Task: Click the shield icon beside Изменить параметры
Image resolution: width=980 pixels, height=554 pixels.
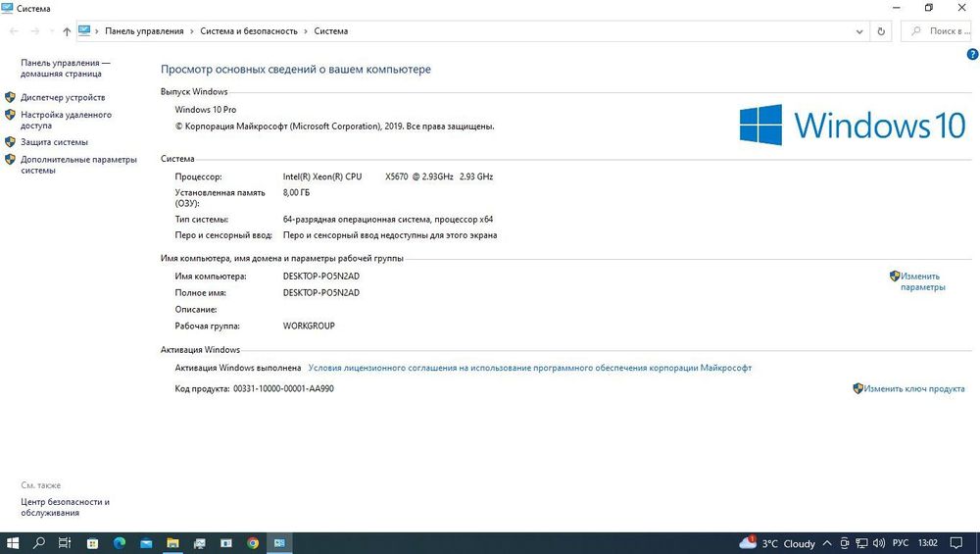Action: (895, 276)
